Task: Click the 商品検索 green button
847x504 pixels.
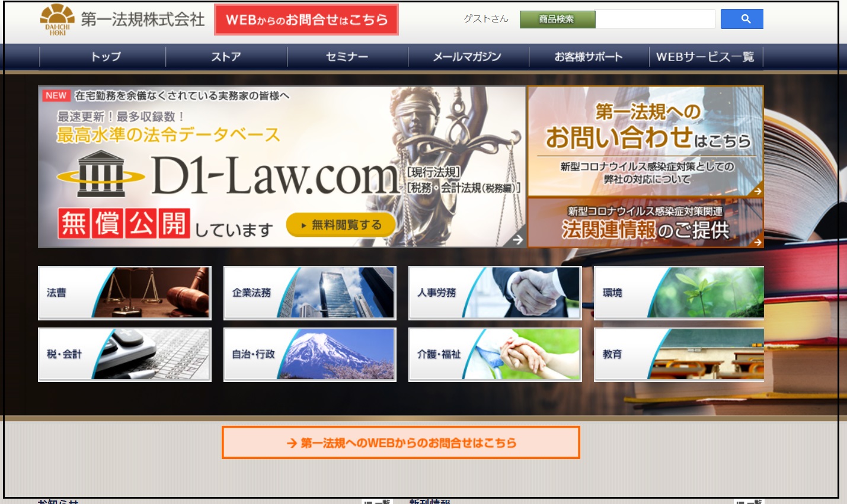Action: pos(557,20)
